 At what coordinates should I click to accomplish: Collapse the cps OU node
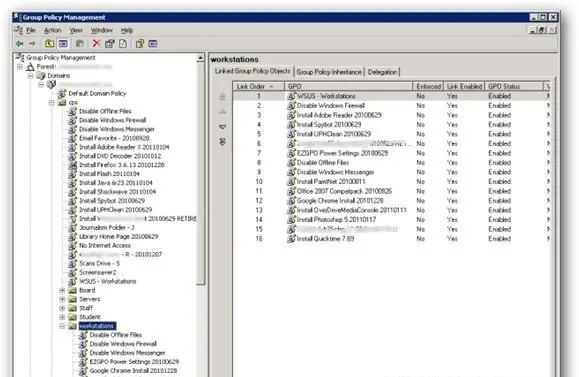pos(52,102)
